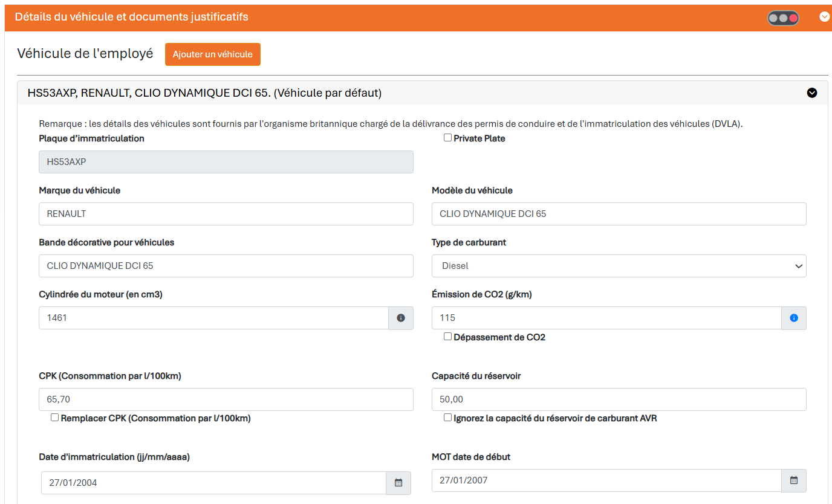Collapse the HS53AXP vehicle panel chevron
The image size is (832, 504).
[x=812, y=93]
